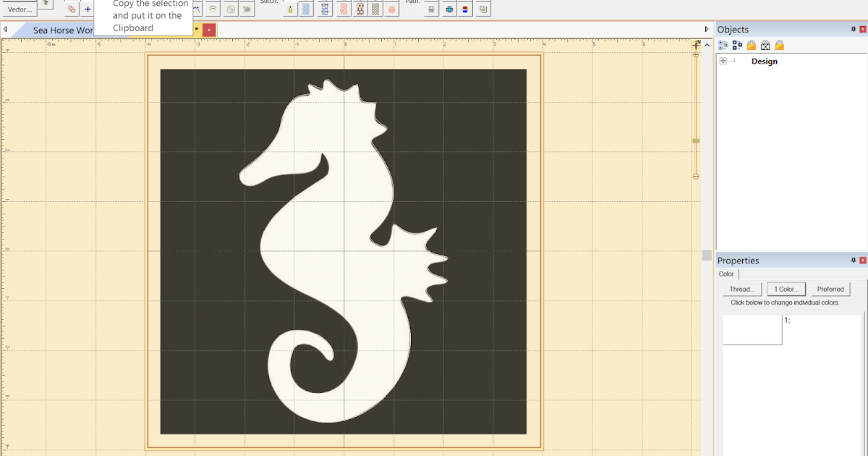Viewport: 868px width, 456px height.
Task: Select a fill pattern icon in the Stitch toolbar
Action: [x=359, y=9]
